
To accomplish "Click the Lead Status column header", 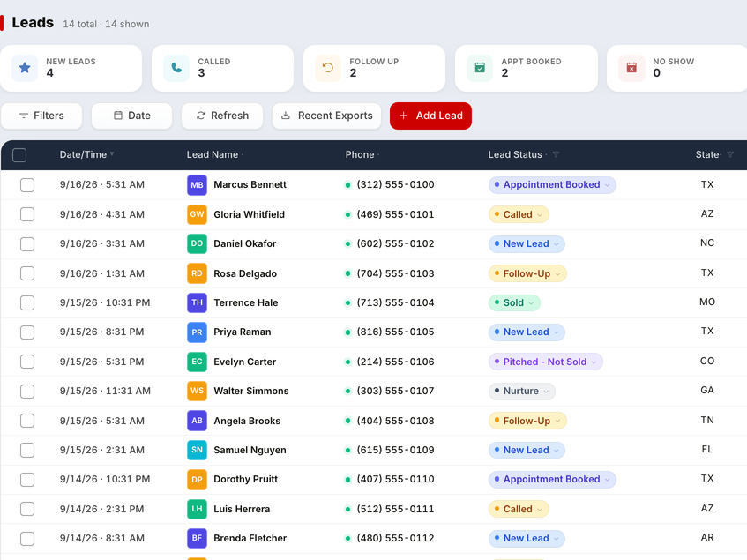I will [515, 154].
